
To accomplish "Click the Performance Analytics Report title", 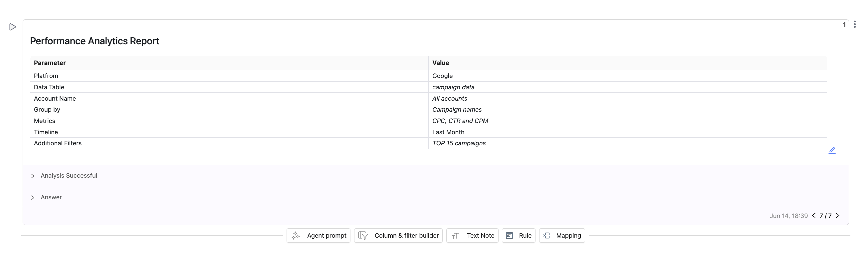I will click(x=94, y=41).
